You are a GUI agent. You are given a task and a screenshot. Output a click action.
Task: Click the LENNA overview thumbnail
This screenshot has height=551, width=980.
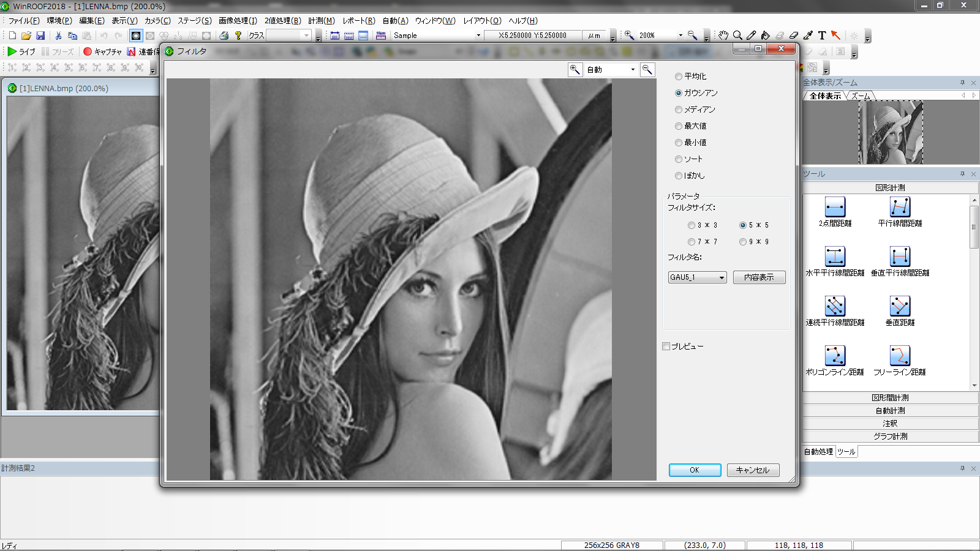[x=891, y=133]
